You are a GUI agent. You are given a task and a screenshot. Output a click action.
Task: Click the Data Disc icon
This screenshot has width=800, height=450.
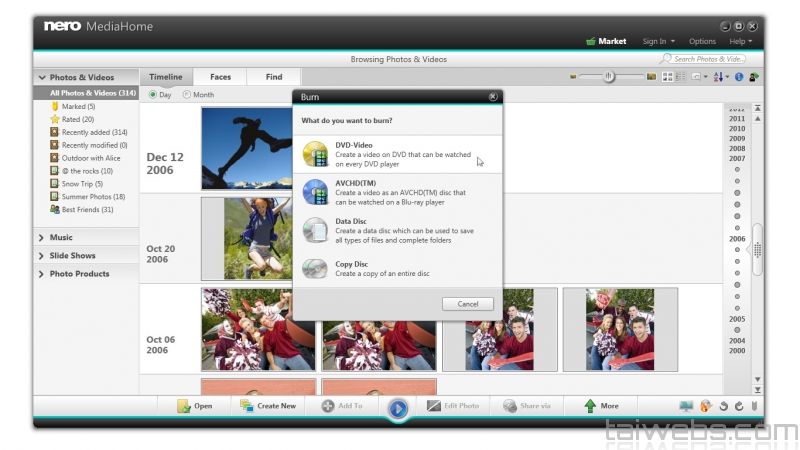[x=315, y=230]
